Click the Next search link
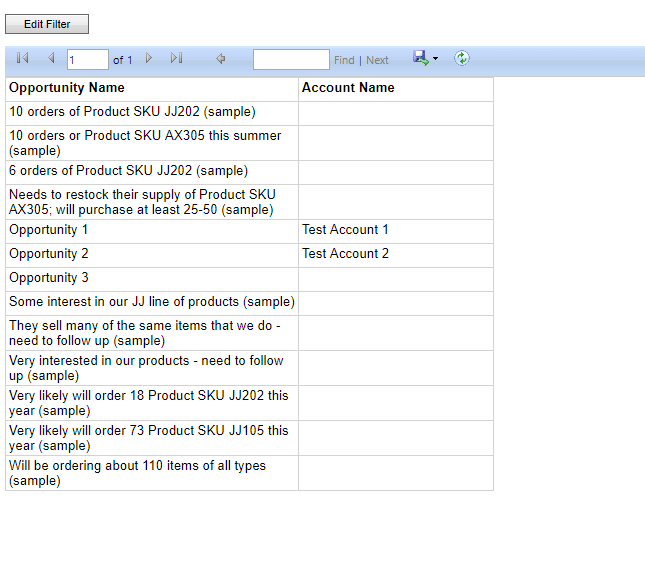 point(377,60)
